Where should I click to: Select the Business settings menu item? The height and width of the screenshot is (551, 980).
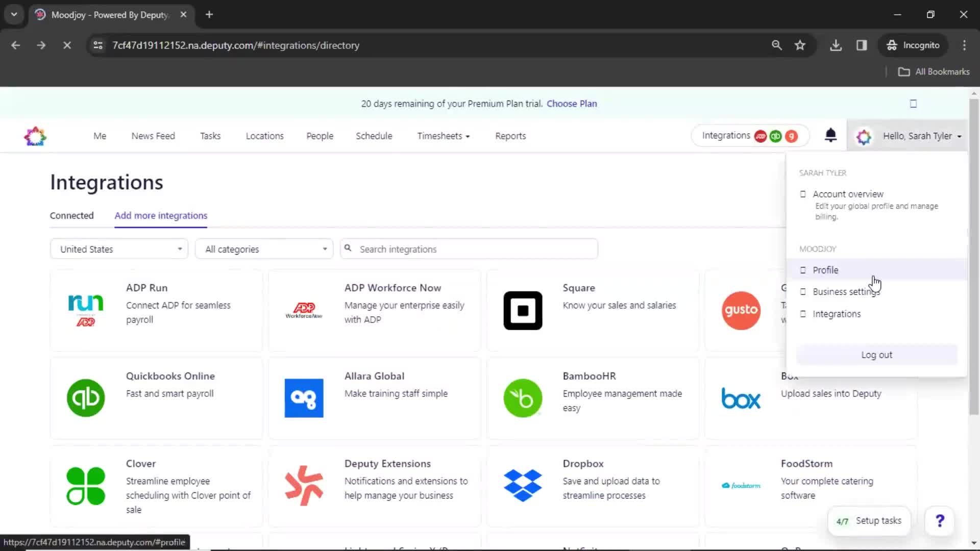(846, 291)
